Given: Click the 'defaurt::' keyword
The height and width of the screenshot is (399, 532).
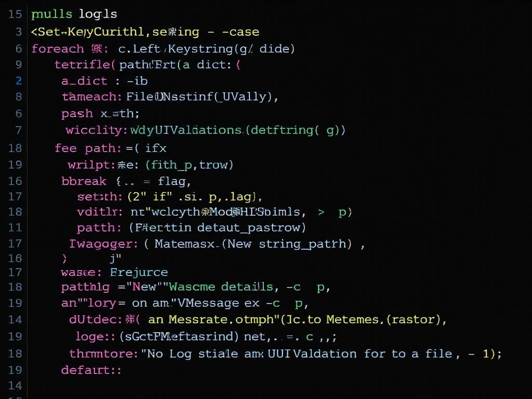Looking at the screenshot, I should click(x=91, y=370).
